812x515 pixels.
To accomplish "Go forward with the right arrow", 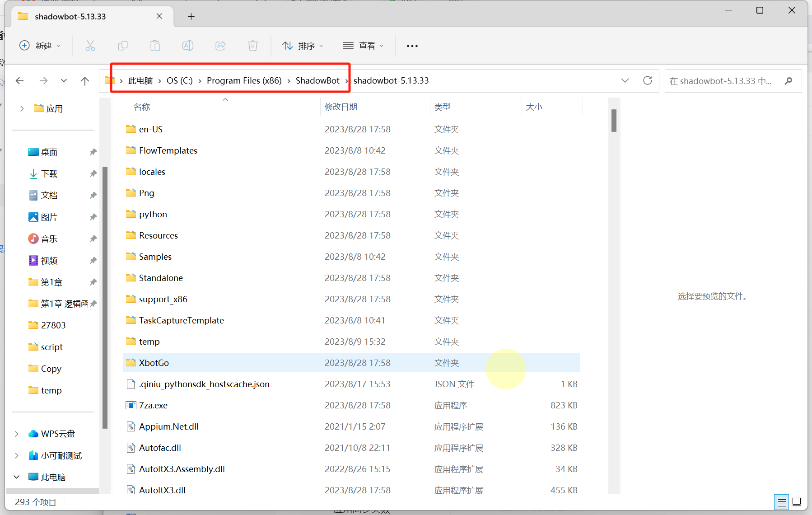I will click(43, 80).
